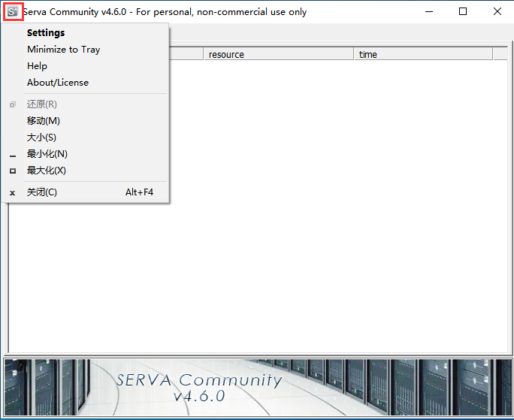Choose 最大化(X) maximize entry
The height and width of the screenshot is (420, 514).
(85, 171)
